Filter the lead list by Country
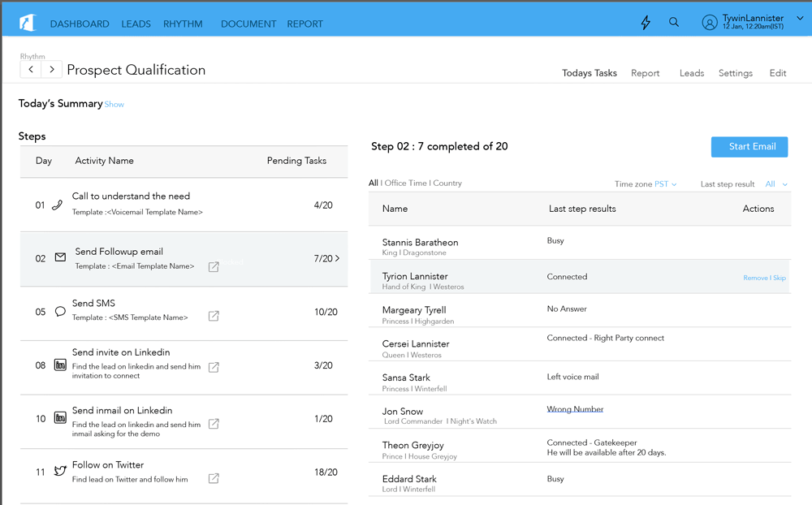Screen dimensions: 812x505 coord(447,183)
